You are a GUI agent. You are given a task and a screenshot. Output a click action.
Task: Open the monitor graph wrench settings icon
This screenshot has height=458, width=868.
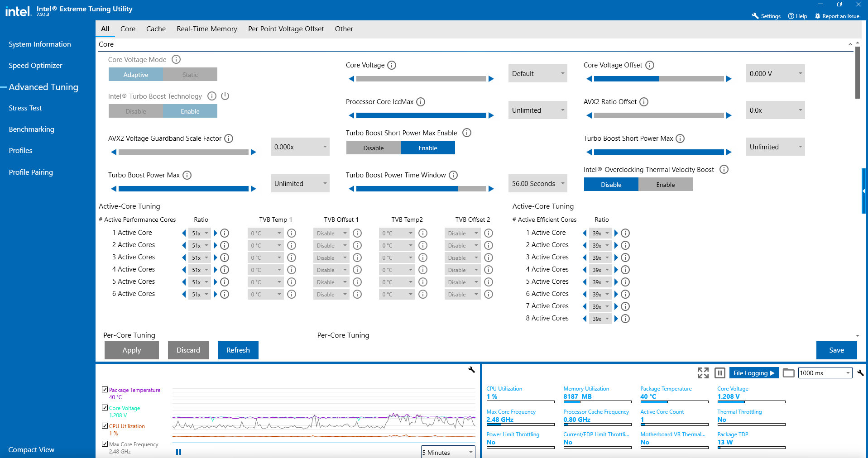coord(471,370)
